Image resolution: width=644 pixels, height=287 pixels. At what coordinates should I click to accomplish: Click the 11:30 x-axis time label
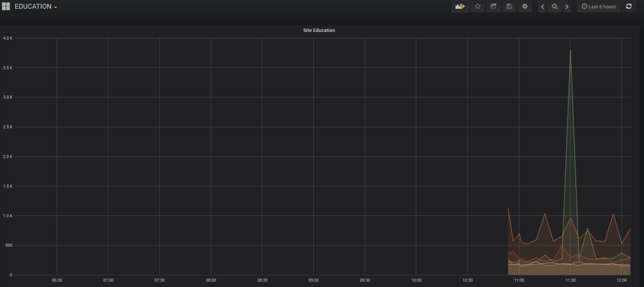[x=570, y=280]
